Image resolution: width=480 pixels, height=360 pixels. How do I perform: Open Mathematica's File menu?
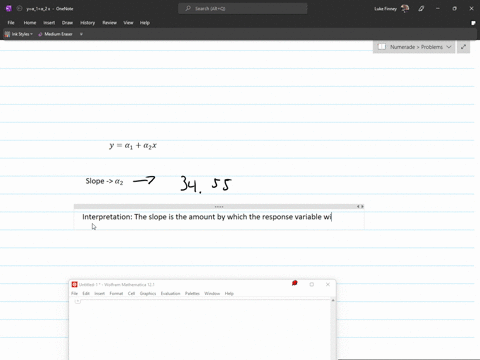click(x=74, y=293)
